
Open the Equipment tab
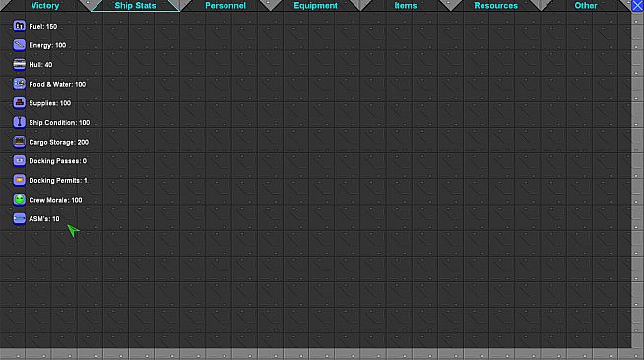pos(315,5)
